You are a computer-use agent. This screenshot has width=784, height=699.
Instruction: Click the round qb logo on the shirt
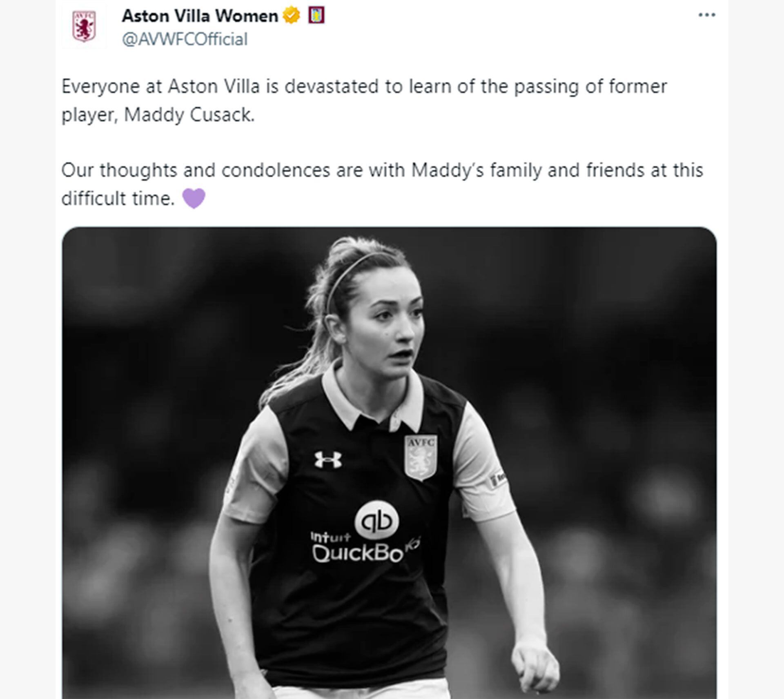[376, 520]
